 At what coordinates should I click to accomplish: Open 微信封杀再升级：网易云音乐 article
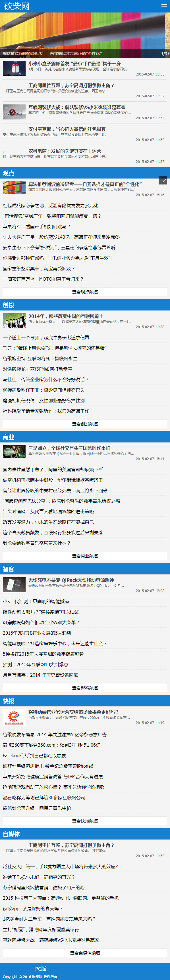[37, 808]
